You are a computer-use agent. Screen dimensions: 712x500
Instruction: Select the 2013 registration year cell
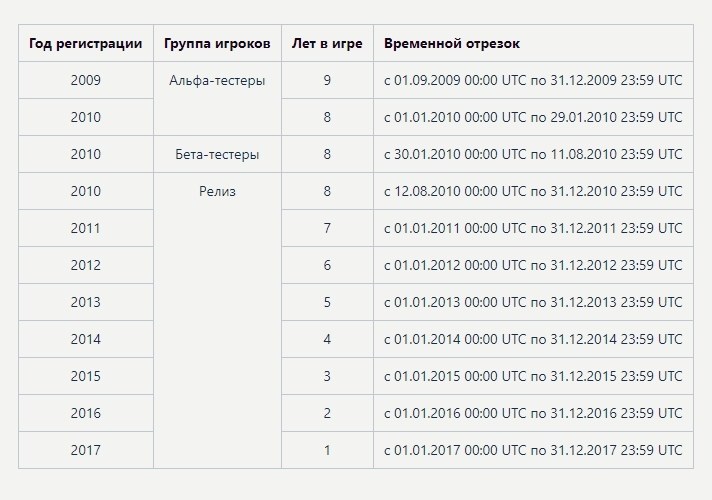tap(86, 303)
